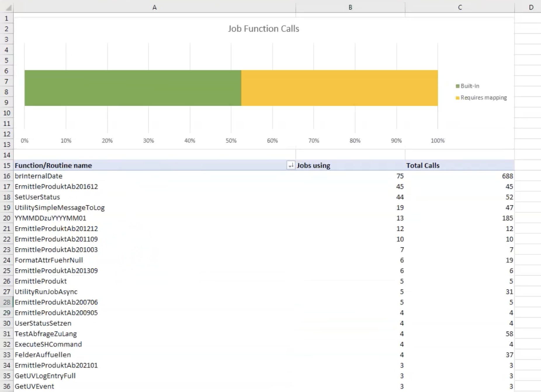Select column D header

pos(530,8)
